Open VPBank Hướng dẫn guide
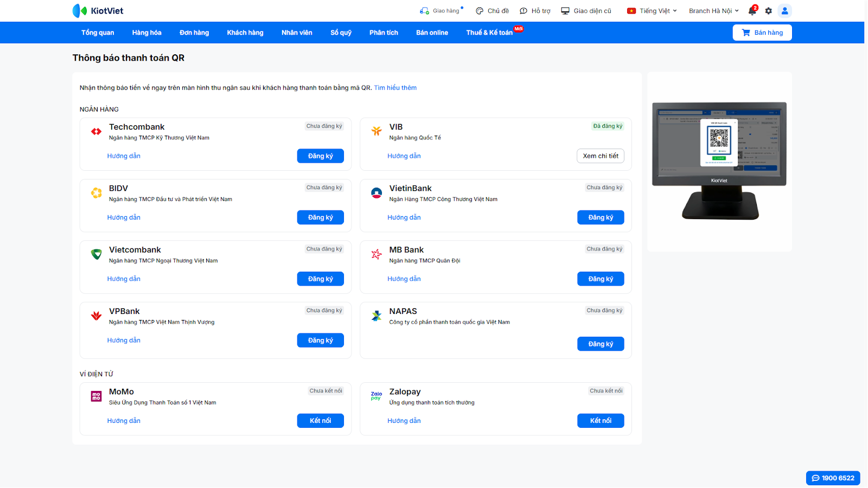Image resolution: width=868 pixels, height=488 pixels. coord(124,341)
